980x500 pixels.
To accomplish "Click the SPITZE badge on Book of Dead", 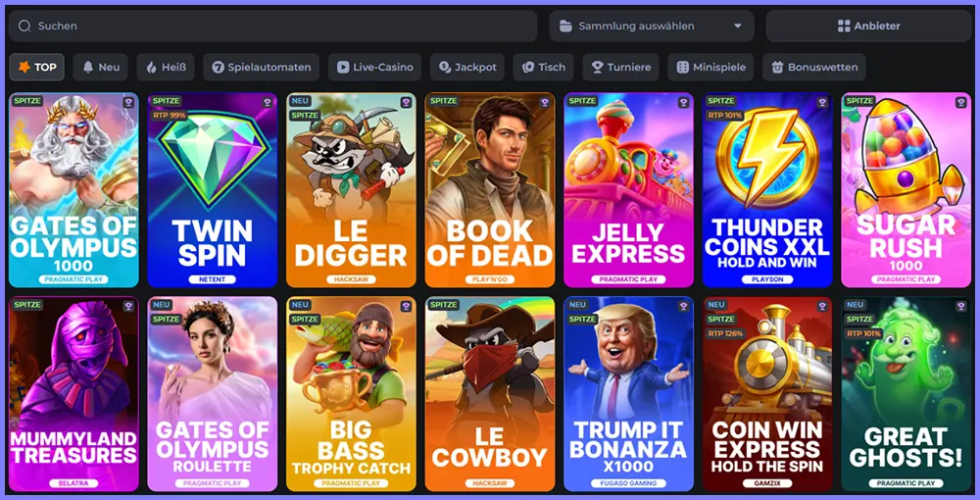I will pyautogui.click(x=443, y=101).
